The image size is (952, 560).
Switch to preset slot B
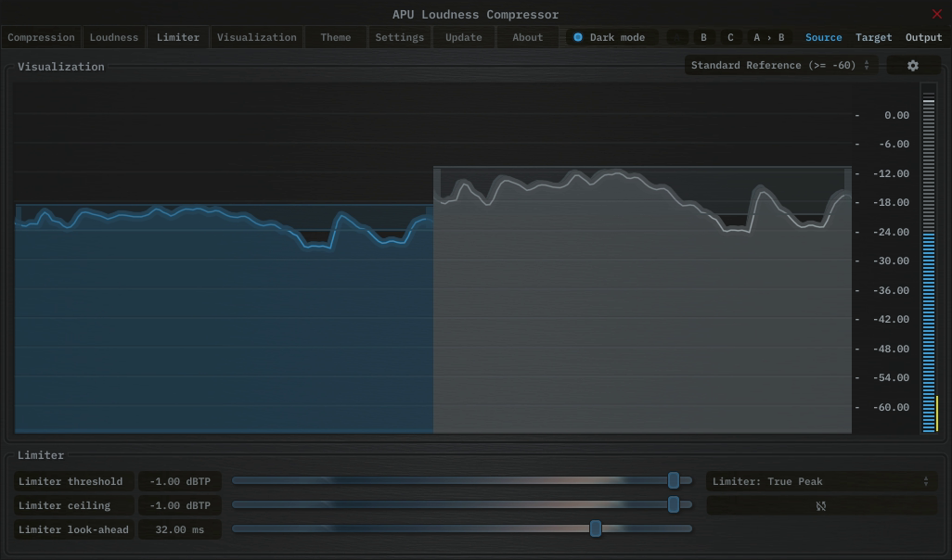click(x=703, y=37)
